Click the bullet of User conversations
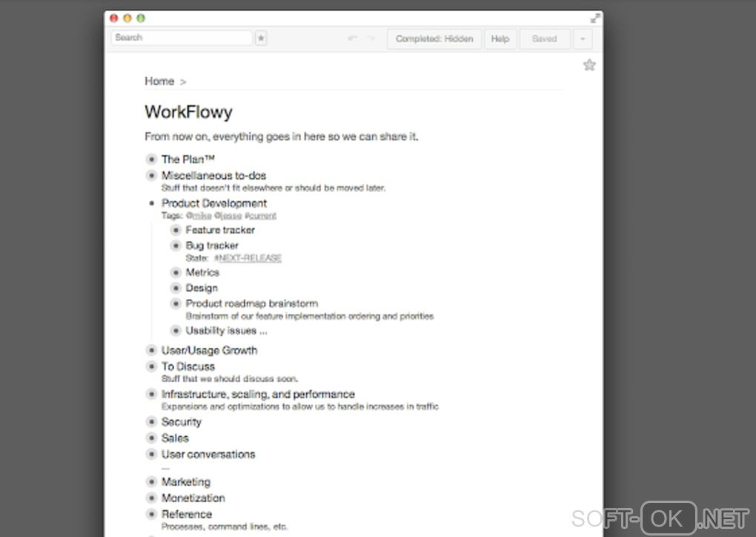The image size is (756, 537). coord(151,454)
